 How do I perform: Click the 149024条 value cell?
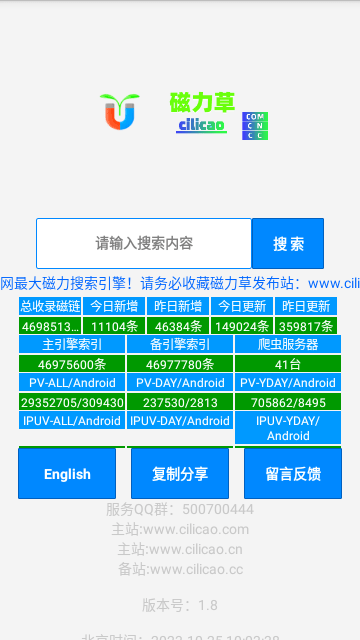(242, 326)
